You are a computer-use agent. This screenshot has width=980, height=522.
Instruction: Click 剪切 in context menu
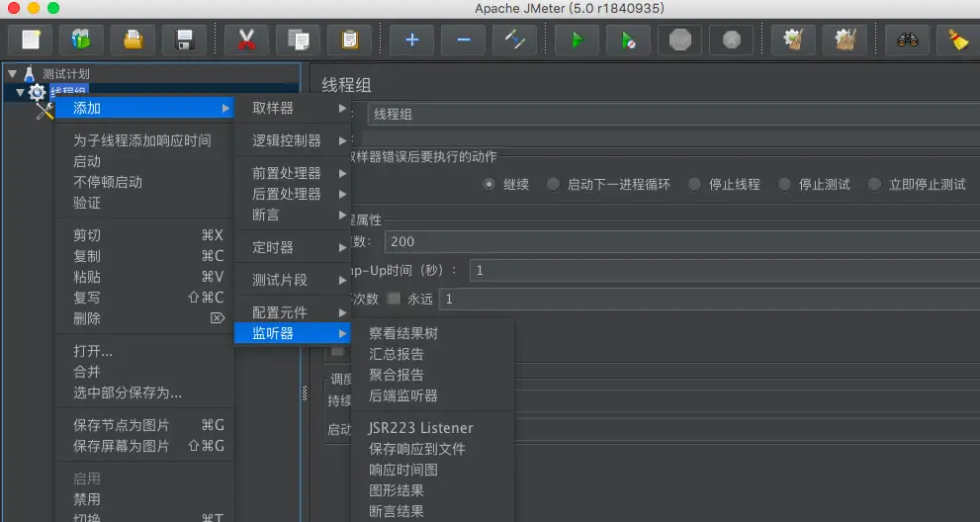145,235
